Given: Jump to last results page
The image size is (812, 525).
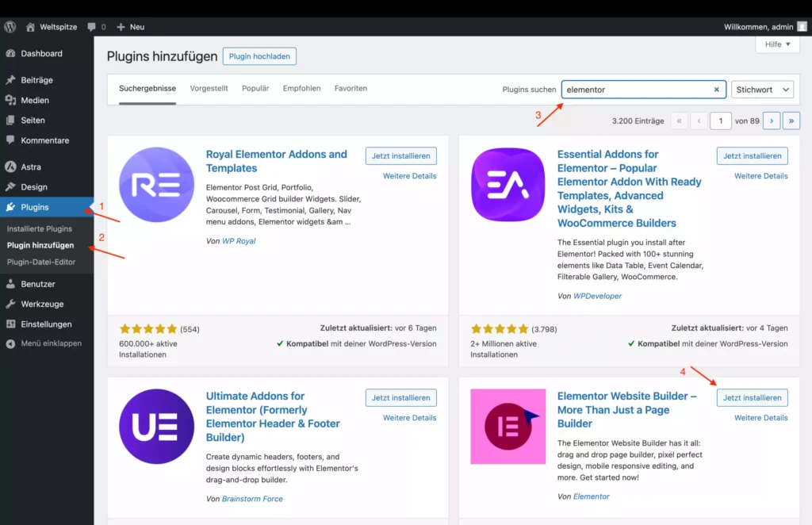Looking at the screenshot, I should 791,121.
